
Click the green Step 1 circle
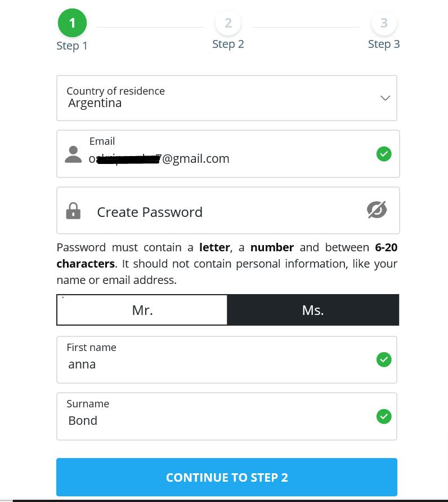[x=72, y=23]
